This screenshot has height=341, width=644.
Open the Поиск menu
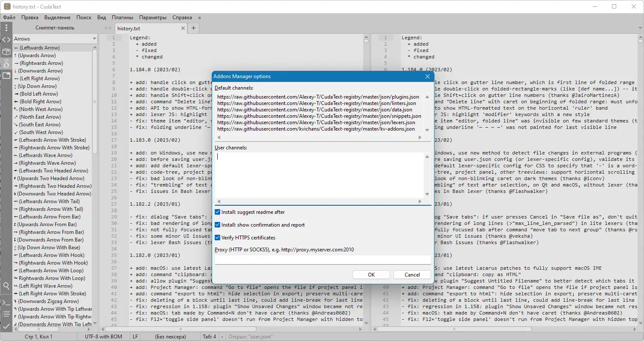(84, 17)
